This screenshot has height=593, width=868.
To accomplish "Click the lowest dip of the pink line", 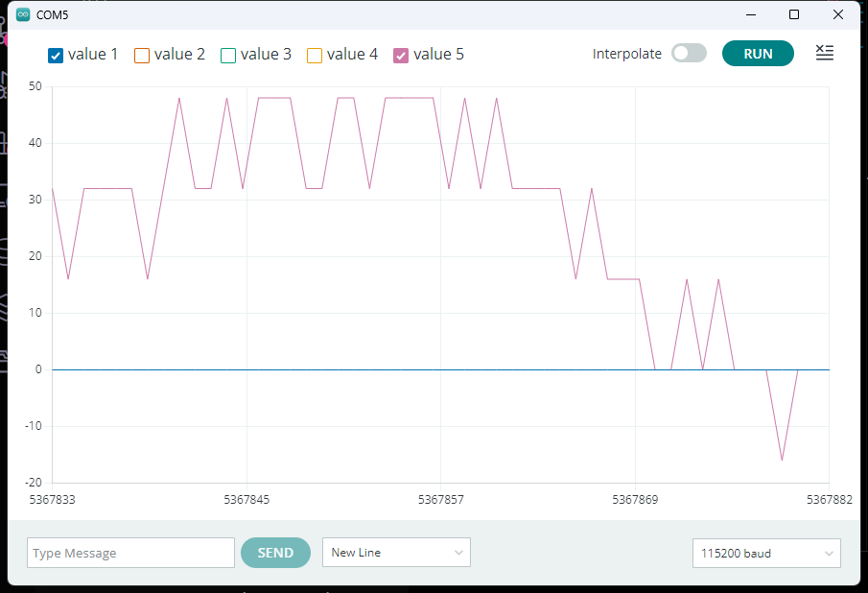I will point(782,460).
